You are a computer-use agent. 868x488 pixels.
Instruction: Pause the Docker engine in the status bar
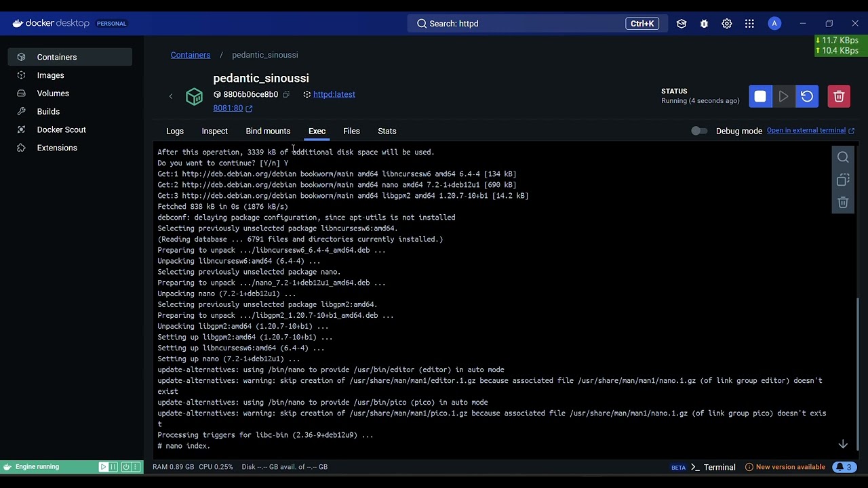[x=114, y=467]
